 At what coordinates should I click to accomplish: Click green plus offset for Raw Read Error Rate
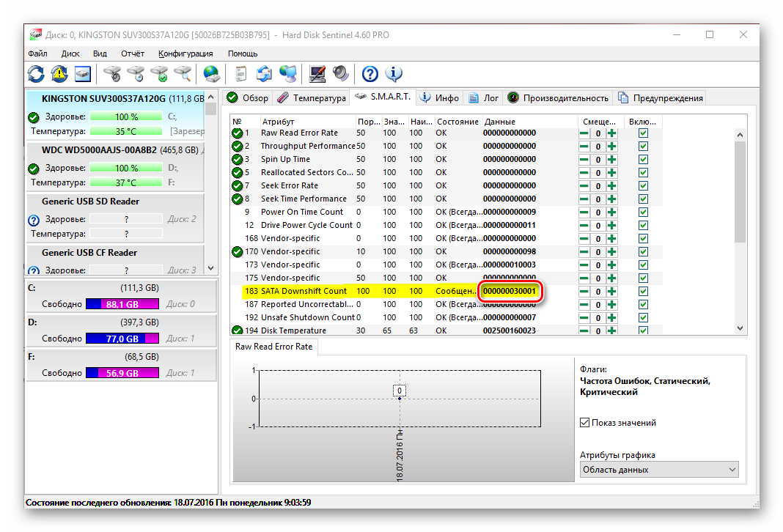click(x=611, y=133)
